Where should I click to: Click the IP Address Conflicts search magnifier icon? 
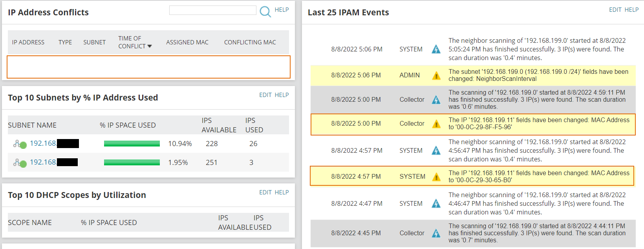[x=265, y=11]
